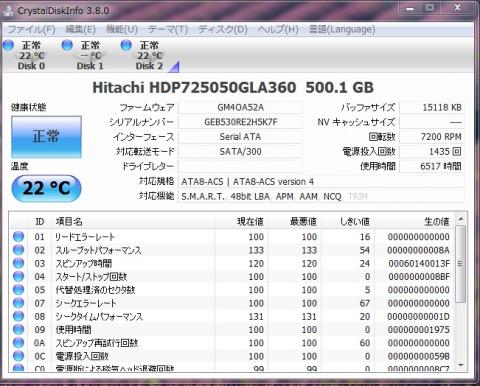
Task: Click status orb for ID 03 row
Action: (18, 263)
